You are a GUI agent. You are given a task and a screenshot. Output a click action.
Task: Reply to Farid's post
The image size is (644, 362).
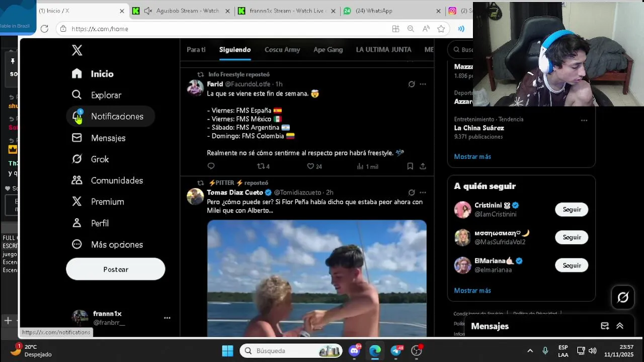(x=211, y=166)
